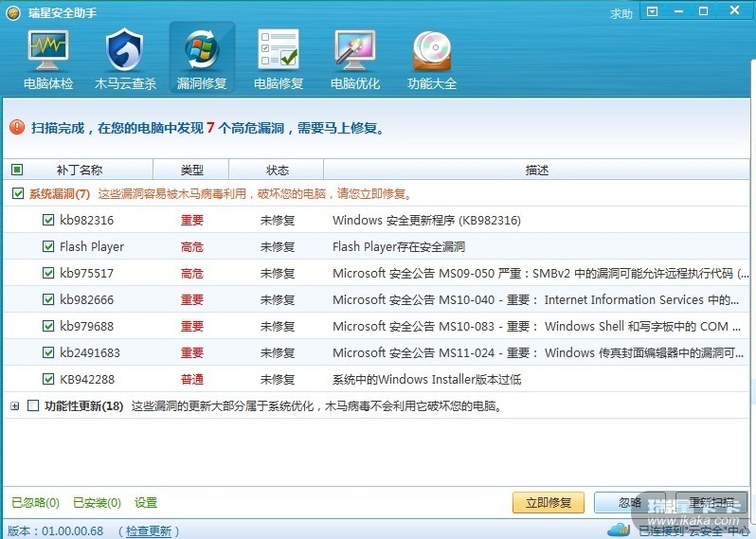Viewport: 756px width, 539px height.
Task: Select the kb975517 patch name
Action: (x=87, y=274)
